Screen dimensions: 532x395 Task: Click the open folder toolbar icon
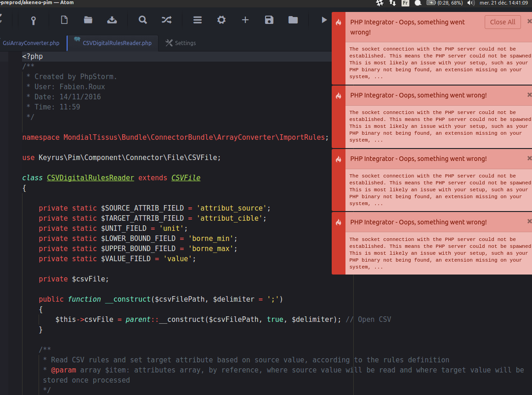click(88, 20)
